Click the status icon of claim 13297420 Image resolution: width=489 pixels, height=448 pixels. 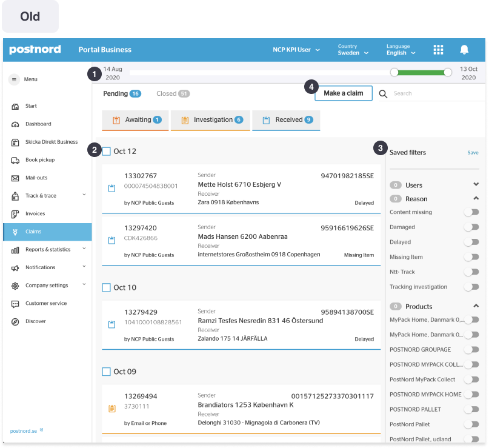pyautogui.click(x=111, y=240)
